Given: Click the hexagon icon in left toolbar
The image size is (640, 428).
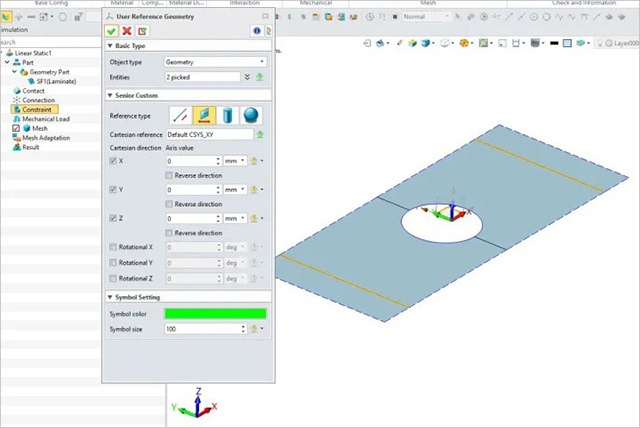Looking at the screenshot, I should pyautogui.click(x=62, y=17).
